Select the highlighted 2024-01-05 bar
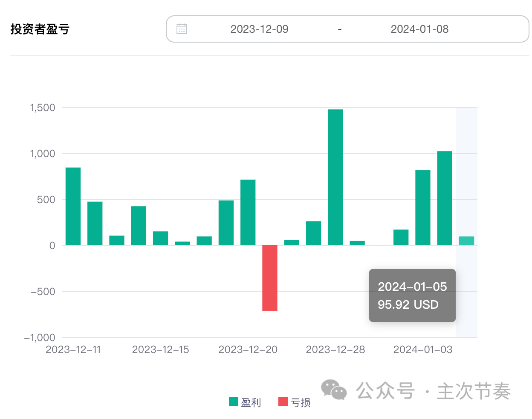532x419 pixels. [466, 241]
